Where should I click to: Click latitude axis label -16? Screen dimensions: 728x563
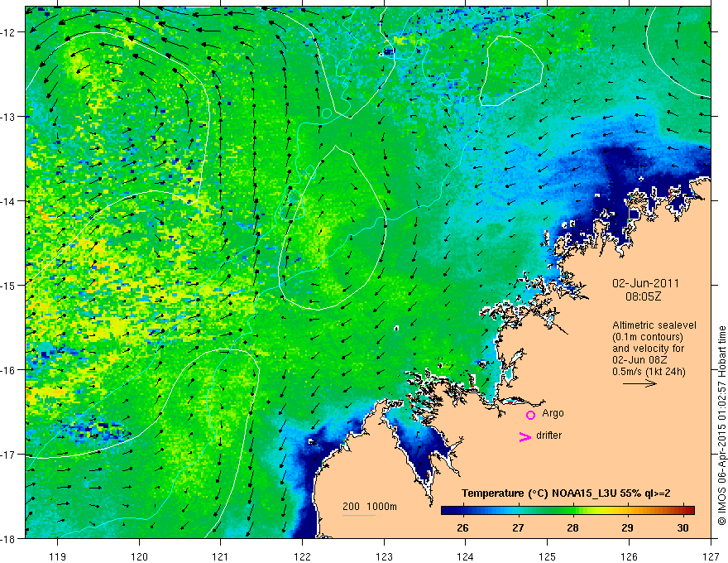point(9,370)
